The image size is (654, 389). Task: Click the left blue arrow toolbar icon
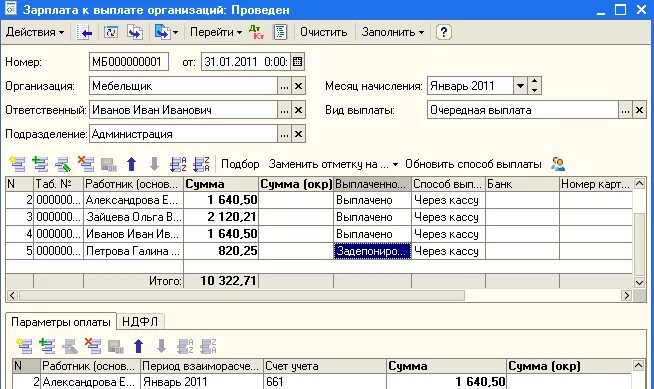[85, 32]
